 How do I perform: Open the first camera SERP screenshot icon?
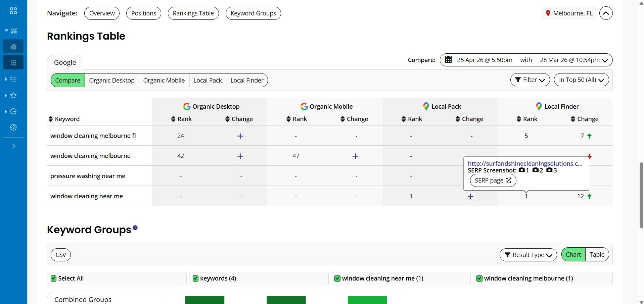tap(522, 170)
